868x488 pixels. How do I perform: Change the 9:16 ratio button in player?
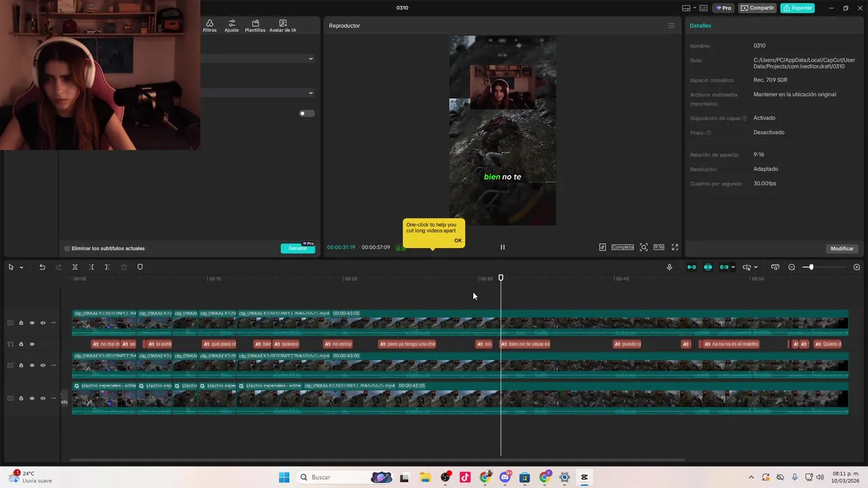[658, 247]
